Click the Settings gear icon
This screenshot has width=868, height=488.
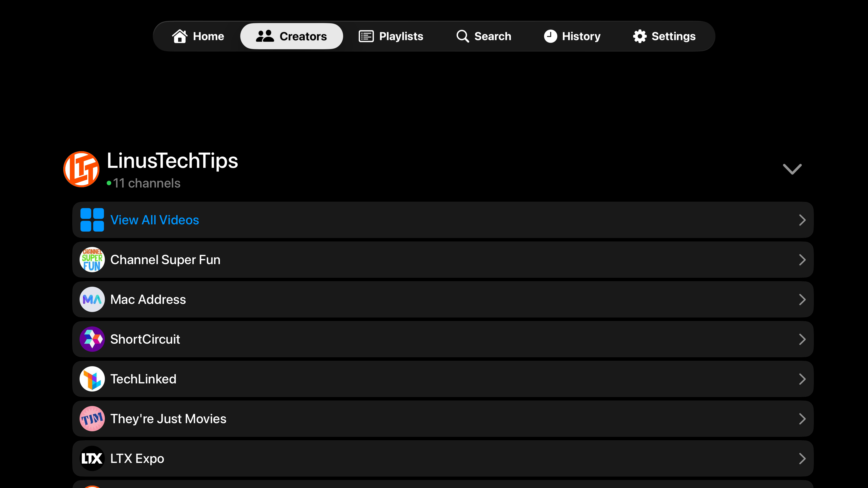tap(639, 36)
